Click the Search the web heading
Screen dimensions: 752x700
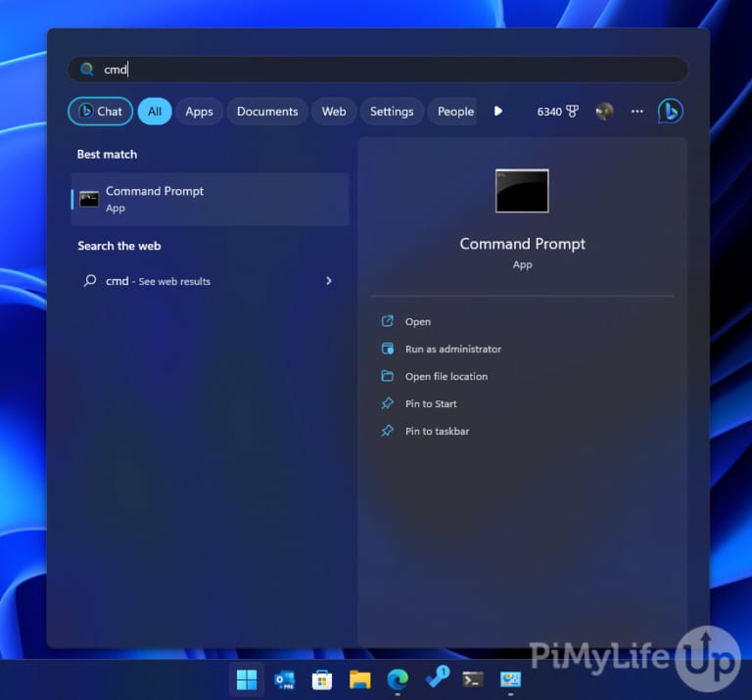118,246
